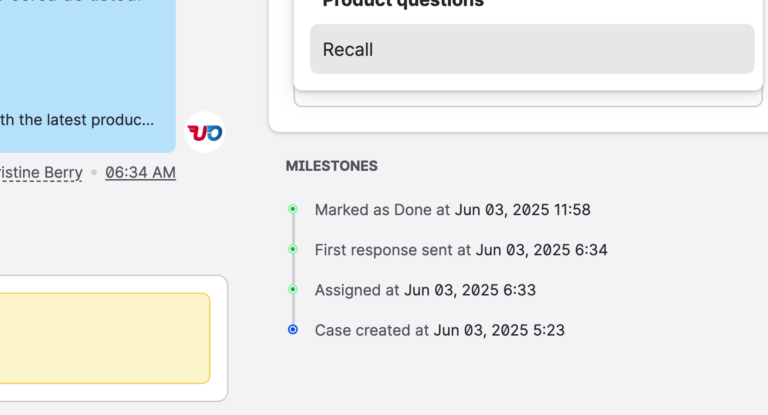Click the milestone timeline vertical line

click(293, 269)
